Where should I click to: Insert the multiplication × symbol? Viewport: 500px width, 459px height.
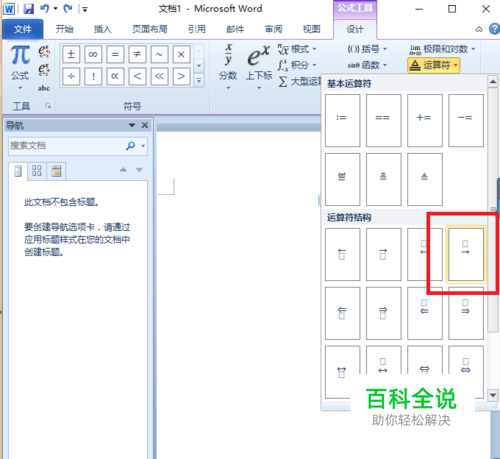(x=181, y=54)
